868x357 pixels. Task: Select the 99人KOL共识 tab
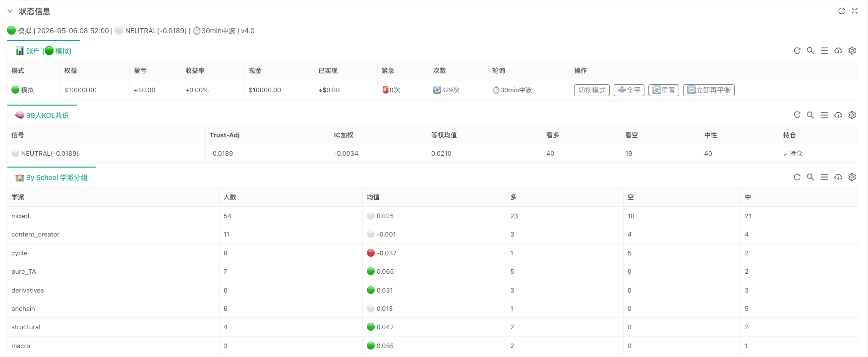pos(42,116)
